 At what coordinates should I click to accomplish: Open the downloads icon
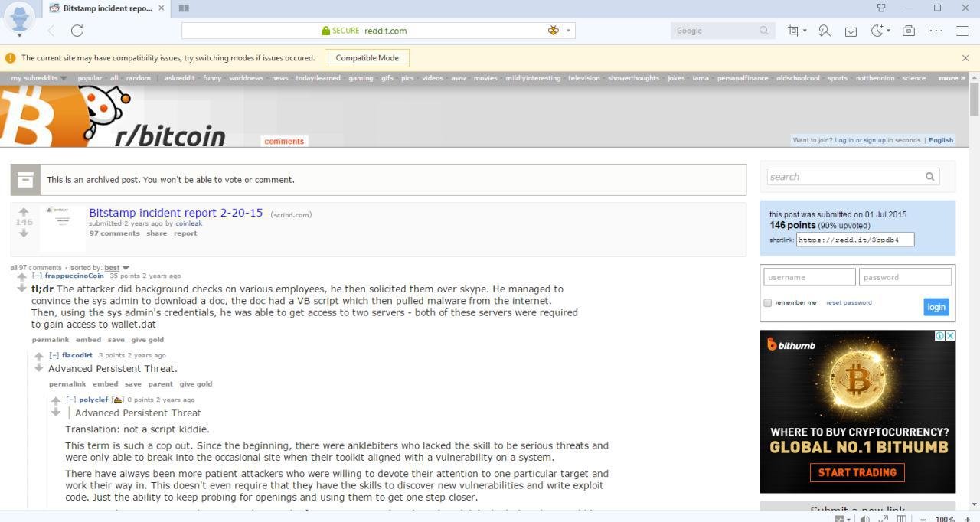click(x=851, y=31)
